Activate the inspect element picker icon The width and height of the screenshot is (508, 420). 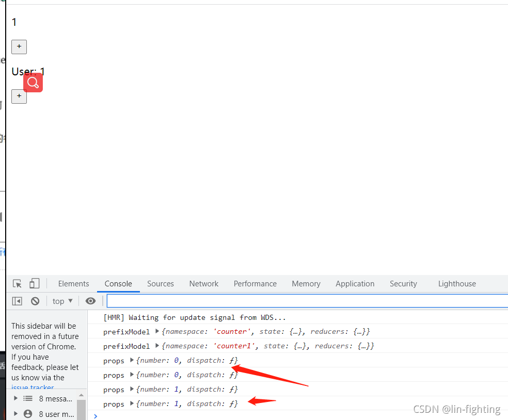click(17, 284)
